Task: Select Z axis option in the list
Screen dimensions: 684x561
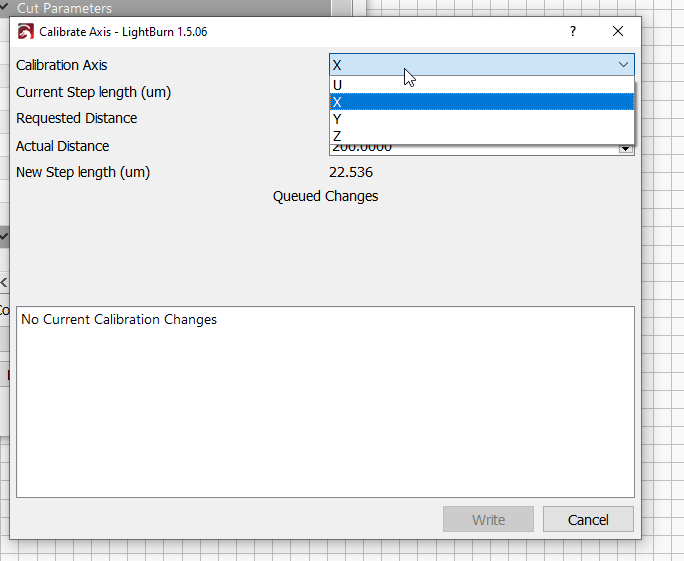Action: tap(482, 136)
